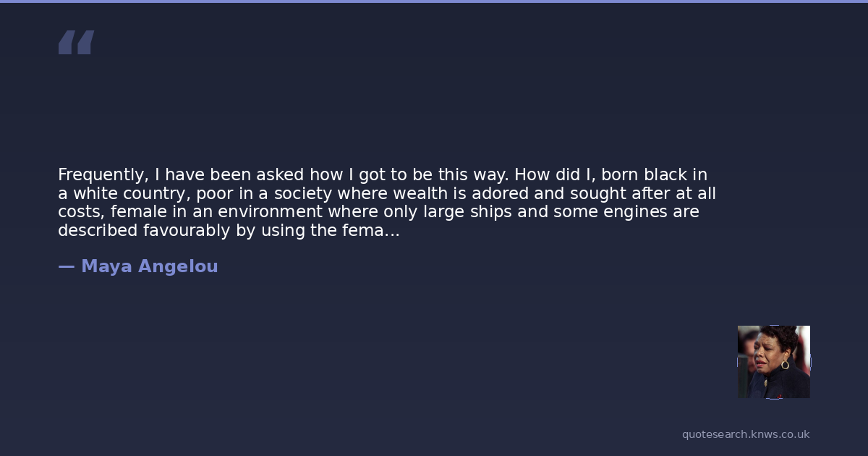The image size is (868, 456).
Task: Click the phrase "born black in"
Action: [x=654, y=175]
